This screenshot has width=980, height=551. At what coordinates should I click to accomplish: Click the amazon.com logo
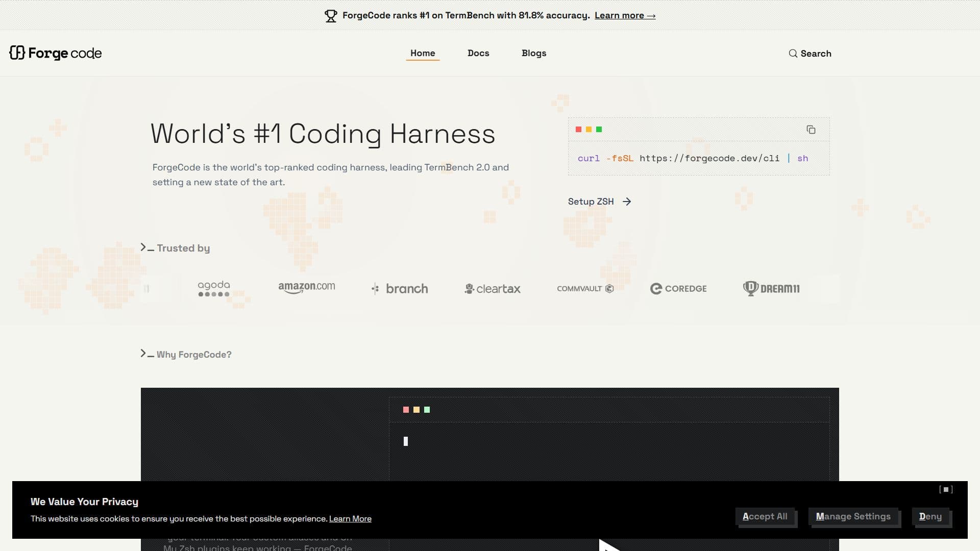[x=307, y=288]
